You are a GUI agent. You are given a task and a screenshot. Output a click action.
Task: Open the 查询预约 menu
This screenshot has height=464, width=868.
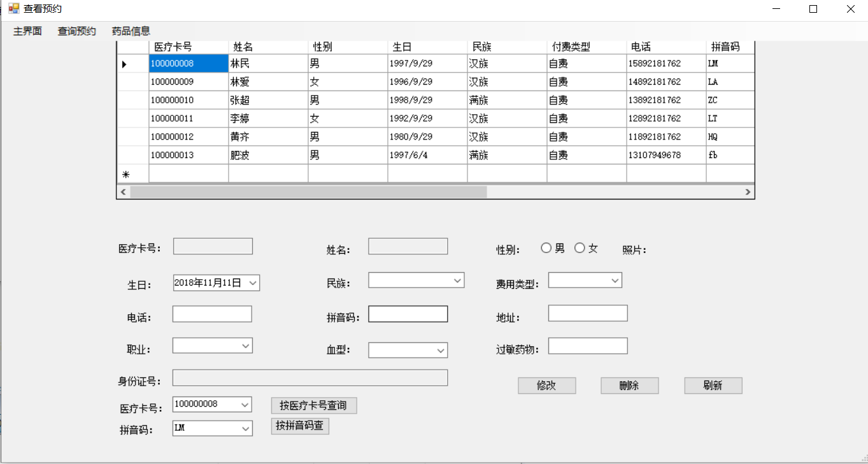pos(76,31)
